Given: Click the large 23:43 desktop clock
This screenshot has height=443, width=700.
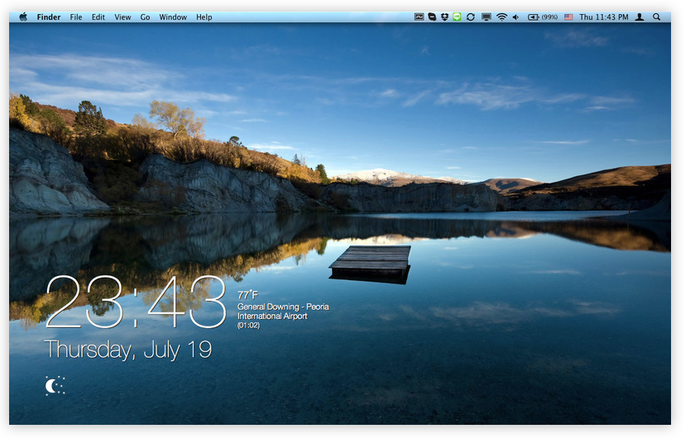Looking at the screenshot, I should [136, 302].
